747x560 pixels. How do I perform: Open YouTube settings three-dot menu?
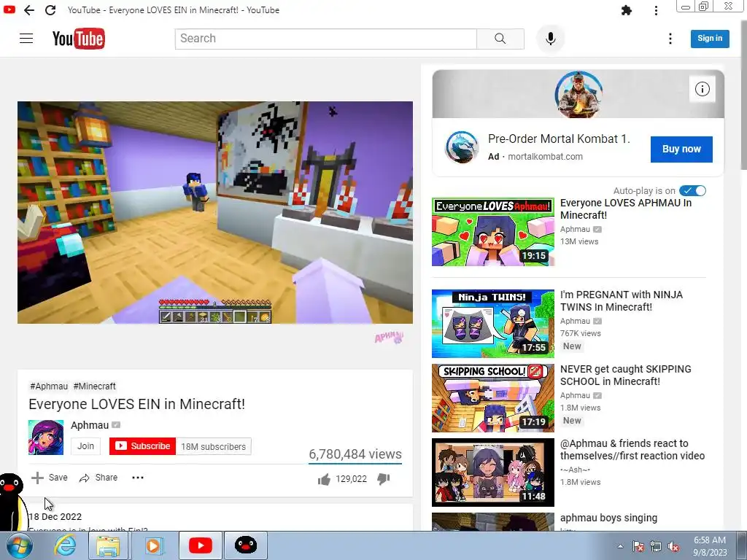(670, 39)
